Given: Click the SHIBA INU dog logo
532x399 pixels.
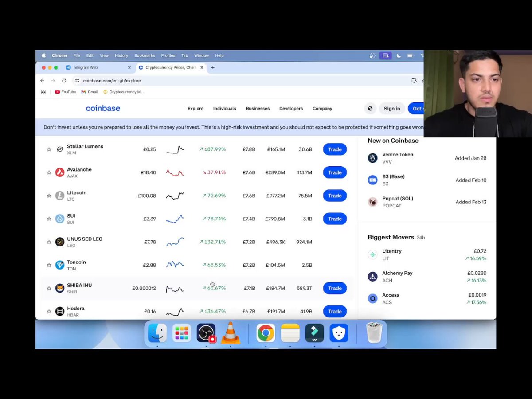Looking at the screenshot, I should point(60,288).
